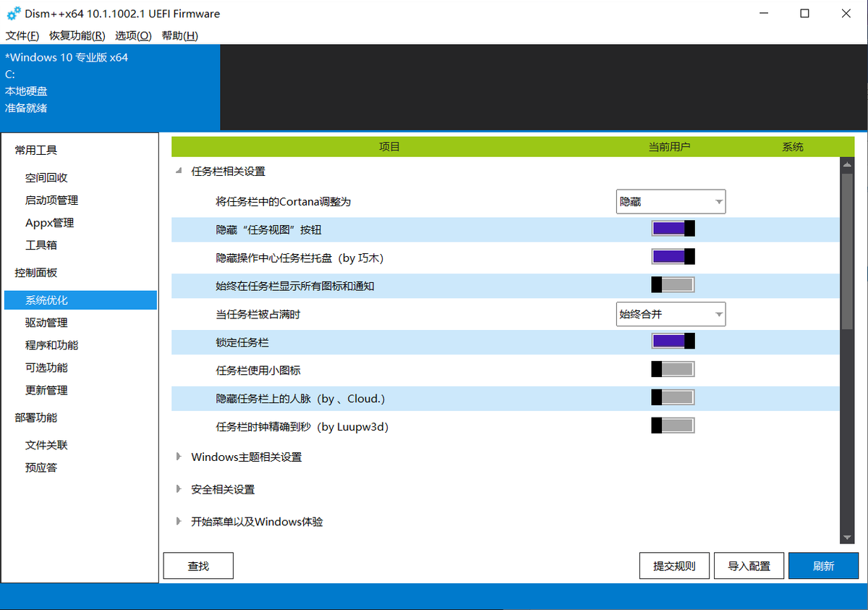Viewport: 868px width, 610px height.
Task: Switch on 任务栏时钟精确到秒 toggle
Action: 673,426
